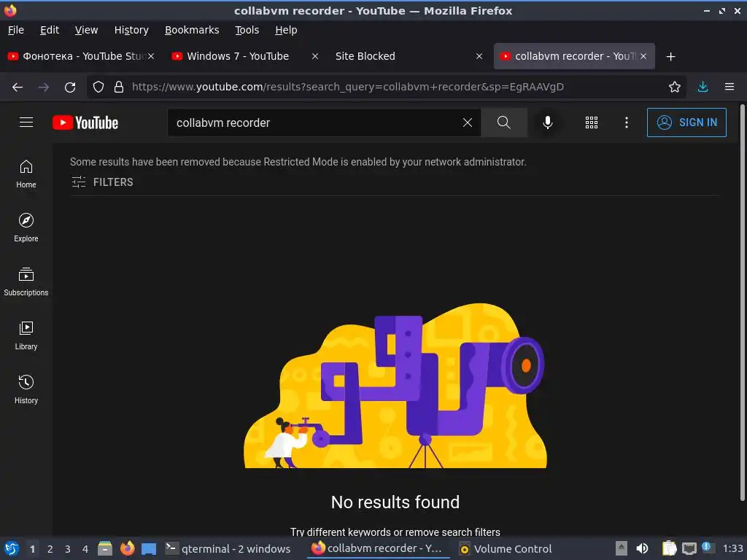This screenshot has width=747, height=560.
Task: Open the YouTube apps grid
Action: coord(591,122)
